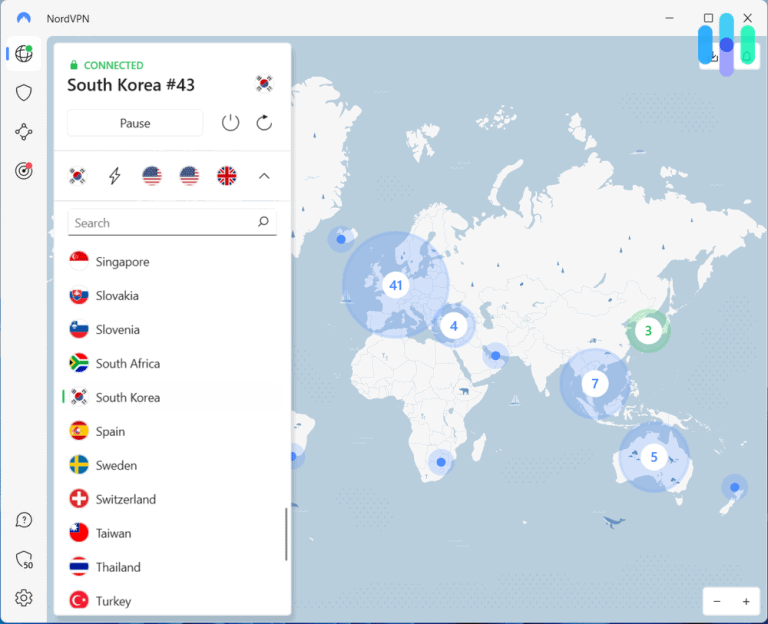Click the Australia cluster labeled 5
Viewport: 768px width, 624px height.
coord(654,457)
